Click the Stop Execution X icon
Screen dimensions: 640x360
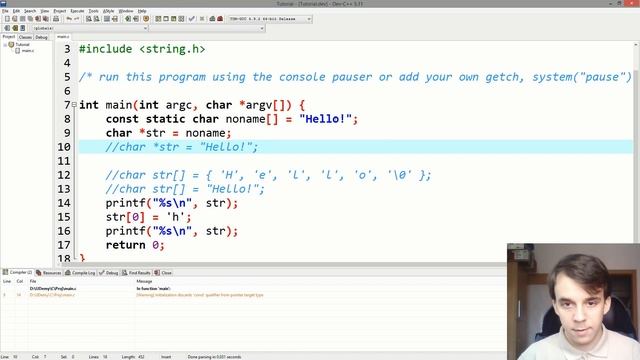pyautogui.click(x=202, y=19)
